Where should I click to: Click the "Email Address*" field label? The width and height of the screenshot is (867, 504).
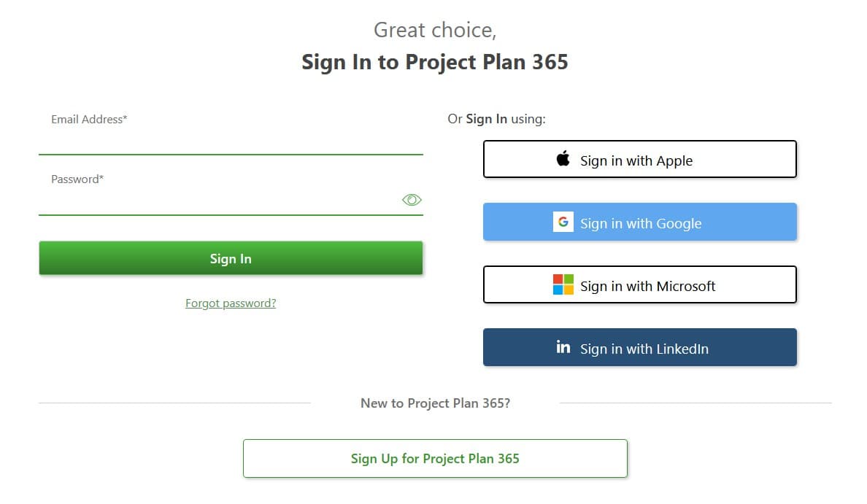click(x=89, y=120)
